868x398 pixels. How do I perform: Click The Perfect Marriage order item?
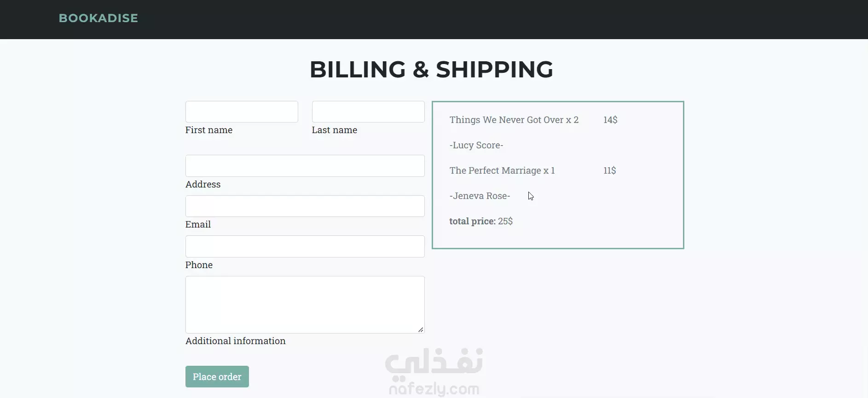(502, 170)
